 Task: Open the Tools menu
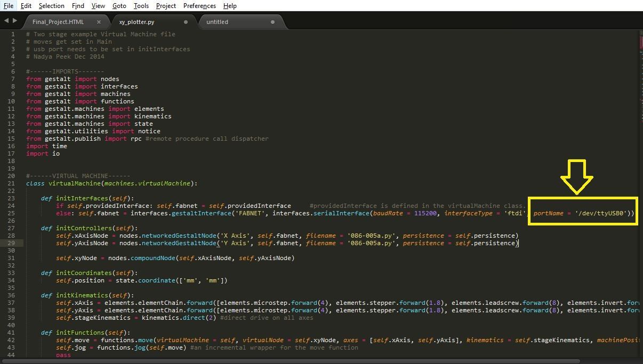[x=141, y=6]
